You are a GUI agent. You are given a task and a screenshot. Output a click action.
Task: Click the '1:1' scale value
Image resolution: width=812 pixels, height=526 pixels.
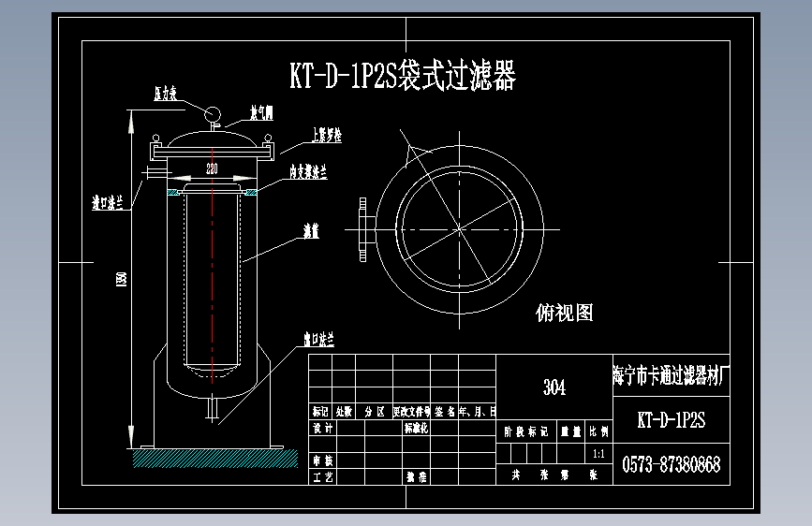(598, 454)
